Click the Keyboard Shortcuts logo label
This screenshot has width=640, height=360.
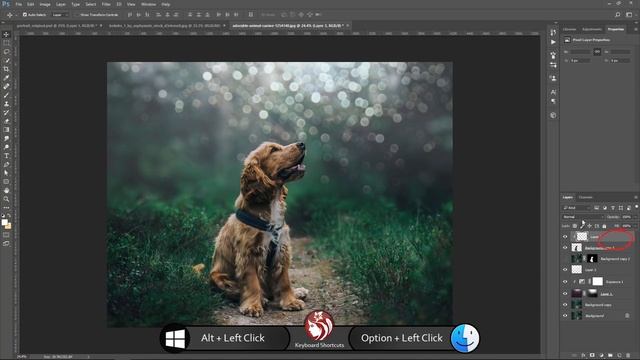tap(319, 345)
